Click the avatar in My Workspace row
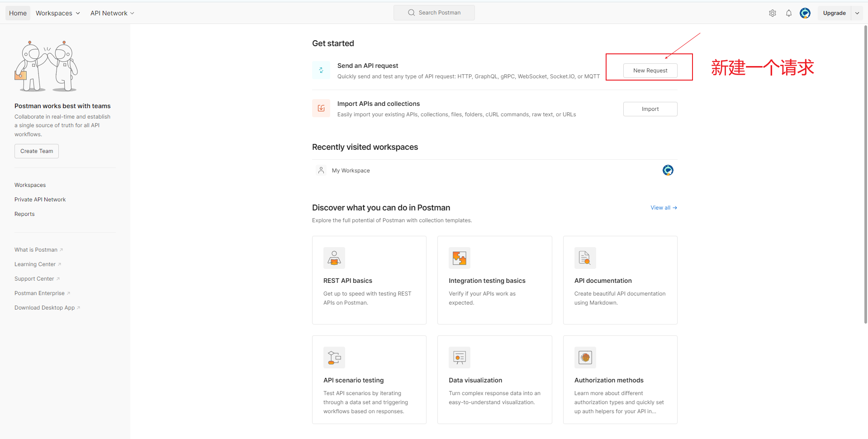 (x=668, y=170)
